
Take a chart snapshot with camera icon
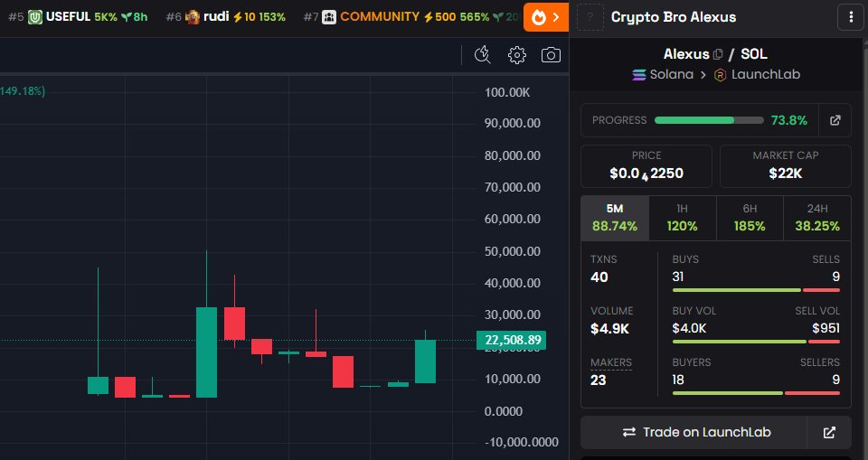point(551,55)
